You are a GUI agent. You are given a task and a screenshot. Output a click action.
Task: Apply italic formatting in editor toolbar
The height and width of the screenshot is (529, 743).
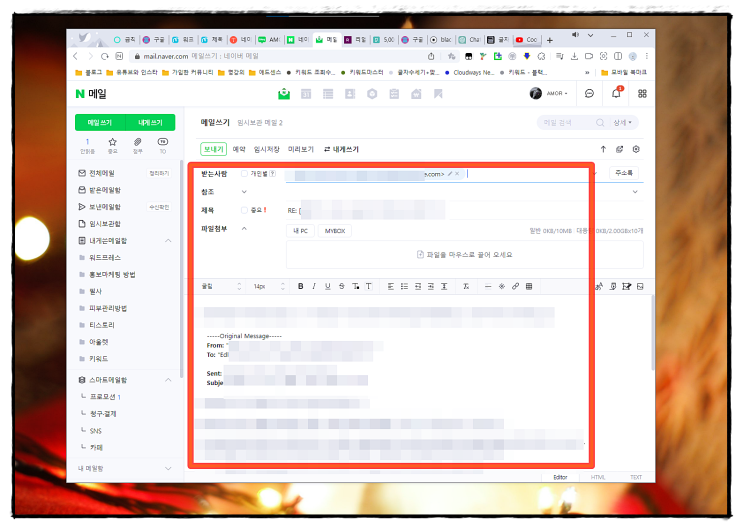[x=314, y=286]
